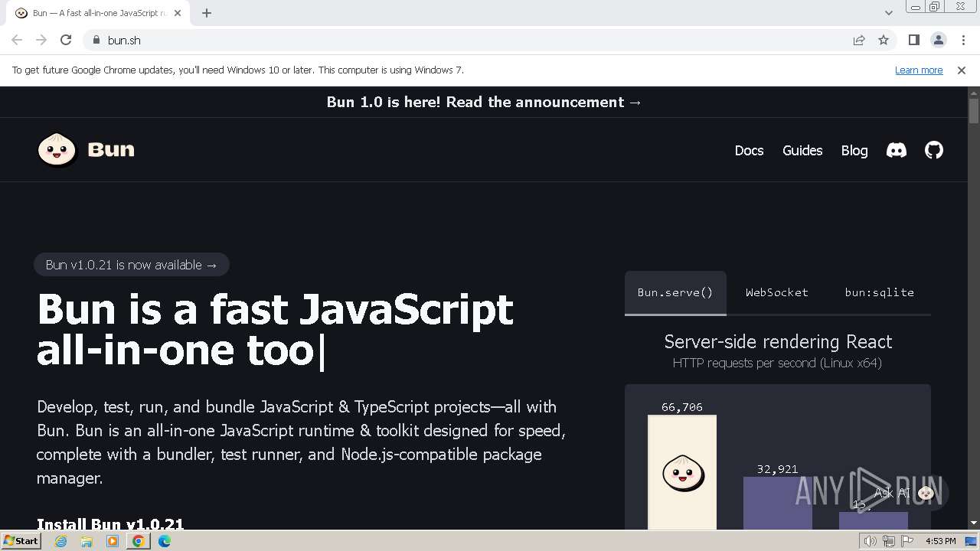View site information lock icon

[x=96, y=40]
